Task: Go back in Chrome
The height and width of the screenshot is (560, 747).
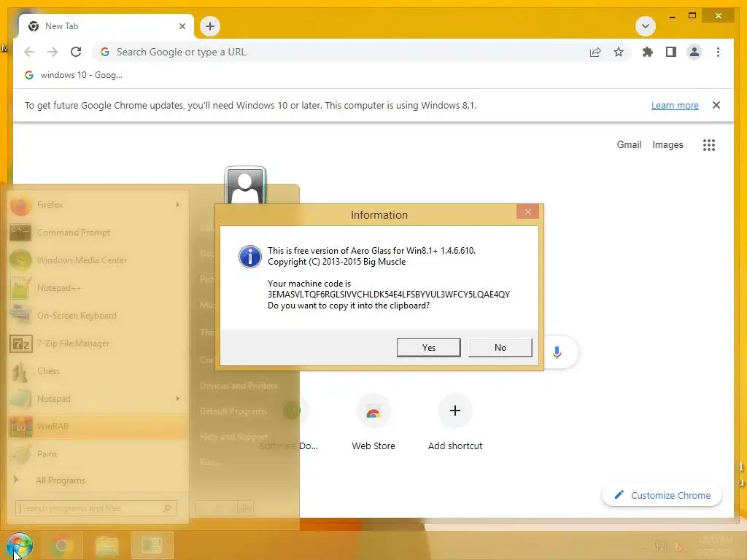Action: 29,52
